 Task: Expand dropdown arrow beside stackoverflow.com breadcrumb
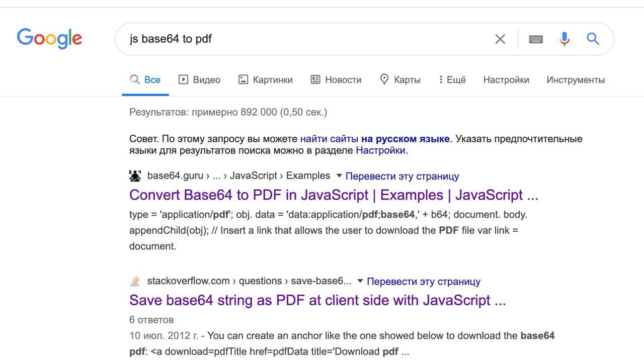click(360, 281)
